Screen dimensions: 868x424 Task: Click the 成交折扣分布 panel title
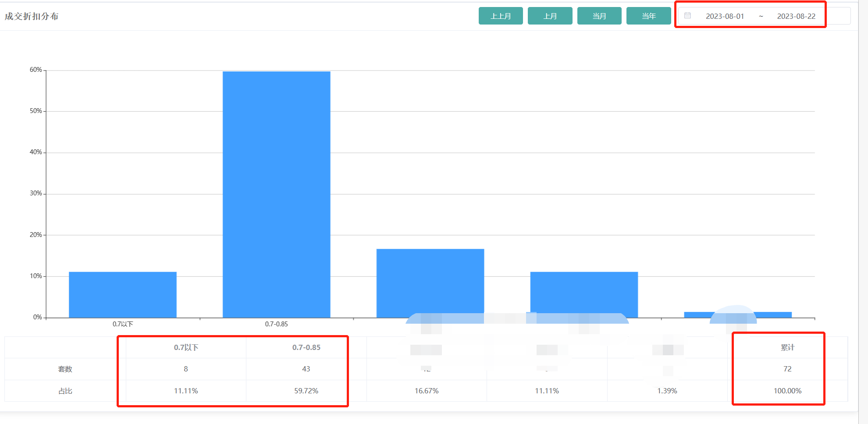(32, 16)
